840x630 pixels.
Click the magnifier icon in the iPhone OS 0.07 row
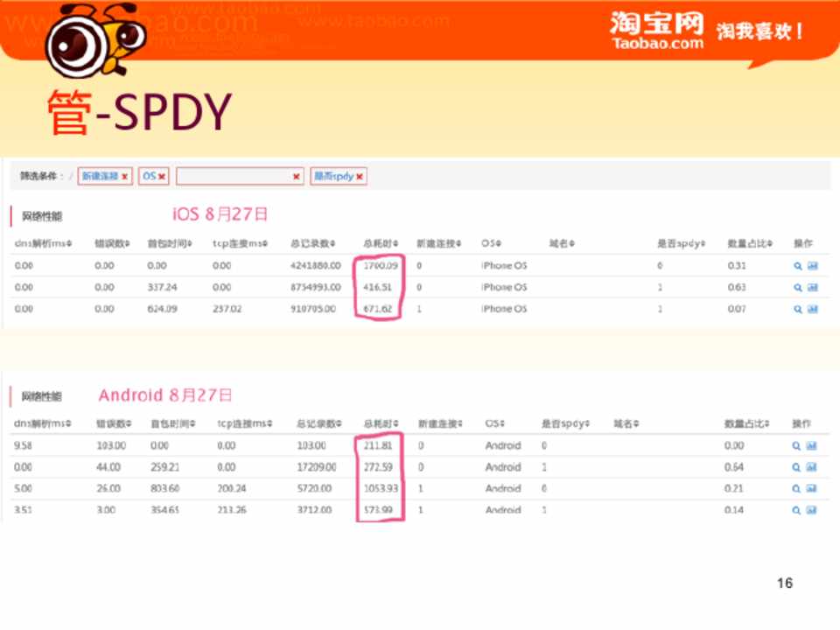click(x=797, y=309)
